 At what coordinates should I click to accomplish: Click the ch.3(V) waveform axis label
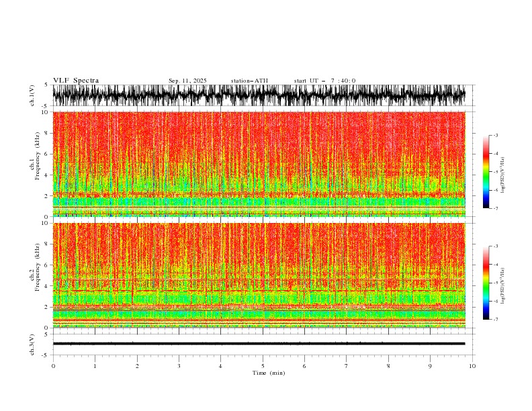(32, 345)
